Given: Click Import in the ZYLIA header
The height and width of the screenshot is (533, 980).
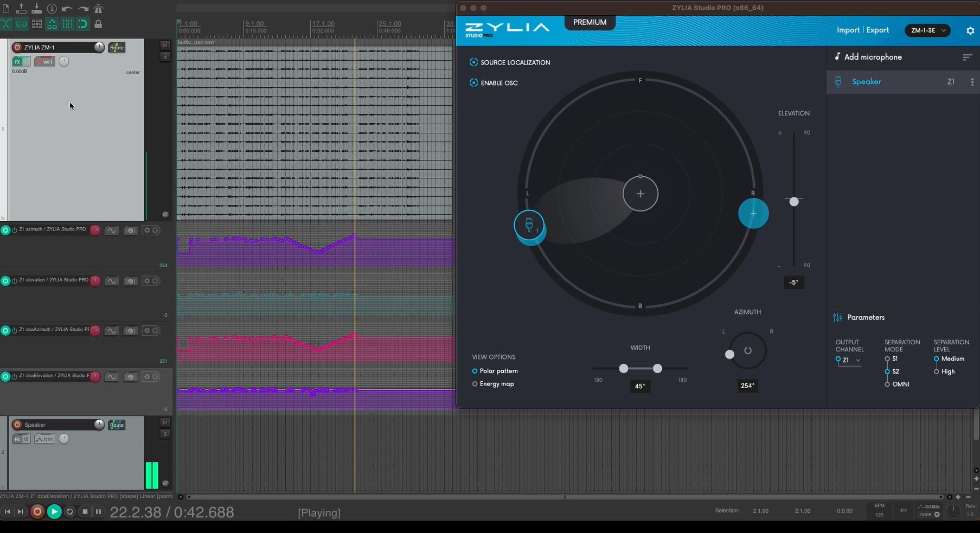Looking at the screenshot, I should click(x=848, y=30).
